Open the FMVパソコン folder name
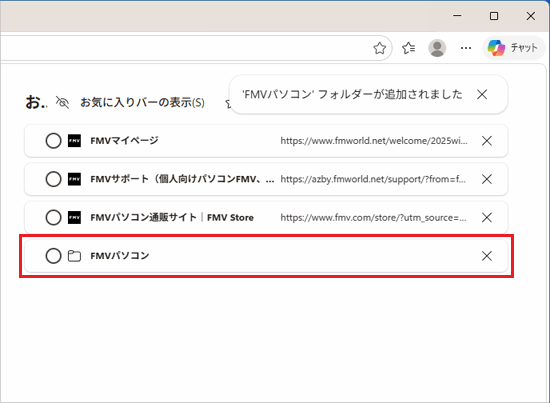Viewport: 550px width, 403px height. pyautogui.click(x=120, y=256)
